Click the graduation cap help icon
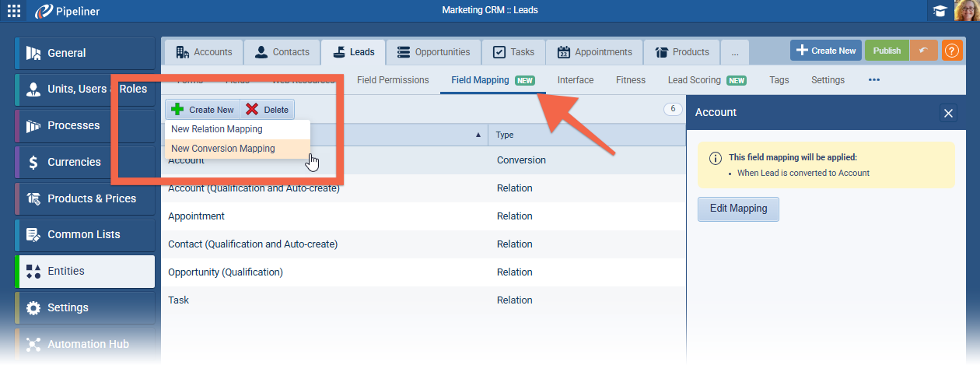The image size is (980, 365). pyautogui.click(x=940, y=11)
